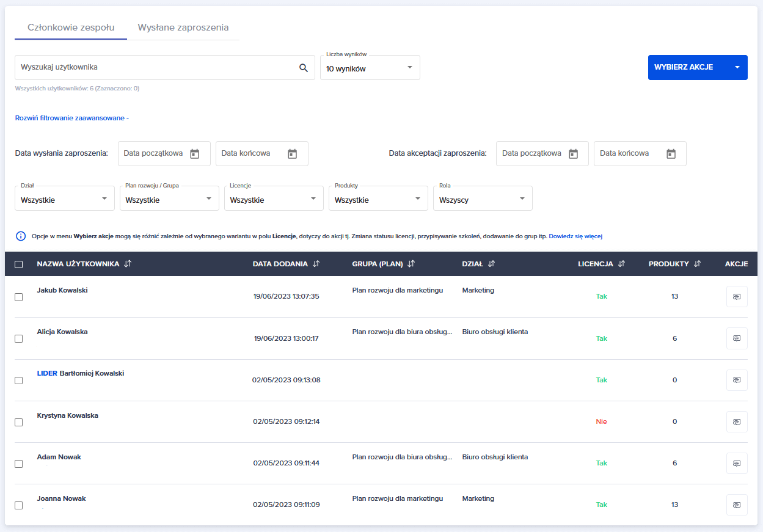Click into the Wyszukaj użytkownika search field

[x=153, y=67]
